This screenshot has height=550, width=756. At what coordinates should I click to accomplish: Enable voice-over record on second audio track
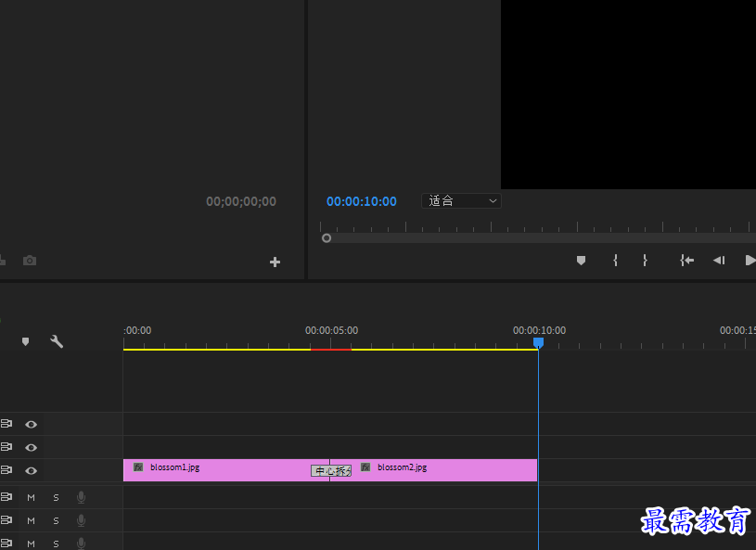pyautogui.click(x=81, y=520)
